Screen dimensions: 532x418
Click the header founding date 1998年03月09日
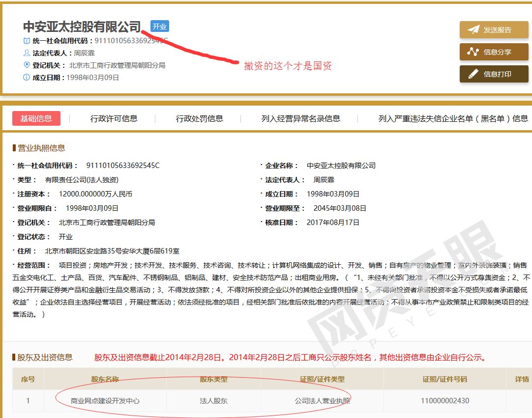pyautogui.click(x=92, y=77)
